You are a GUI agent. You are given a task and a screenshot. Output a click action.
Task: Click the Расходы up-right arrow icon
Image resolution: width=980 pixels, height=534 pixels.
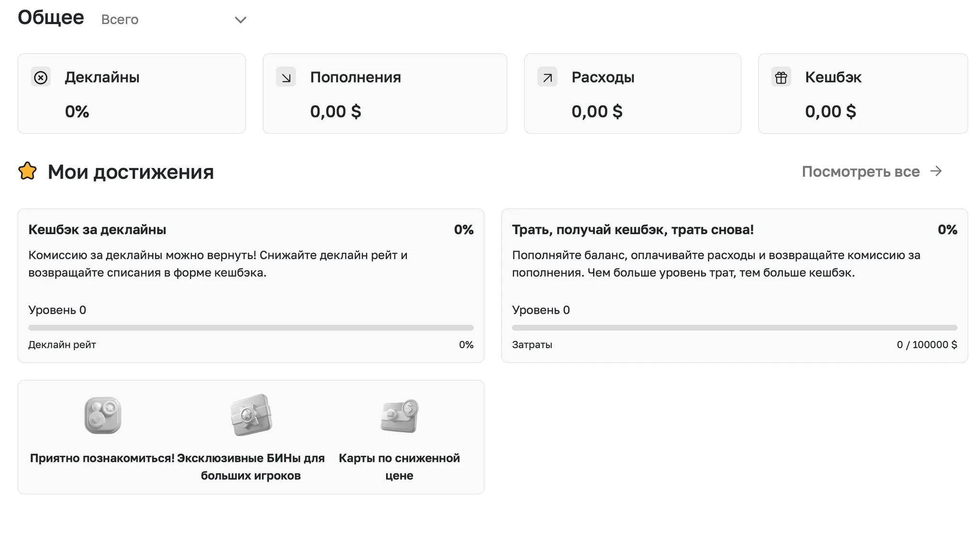tap(547, 77)
